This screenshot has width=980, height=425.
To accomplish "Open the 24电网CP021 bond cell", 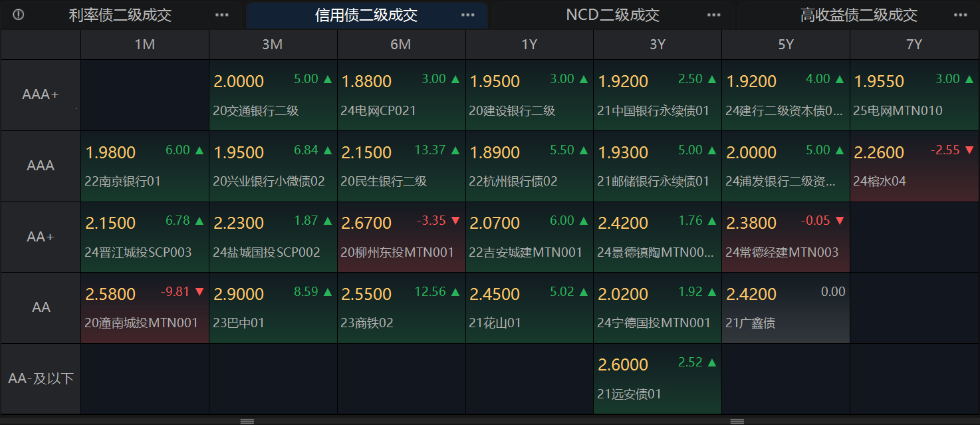I will click(402, 95).
